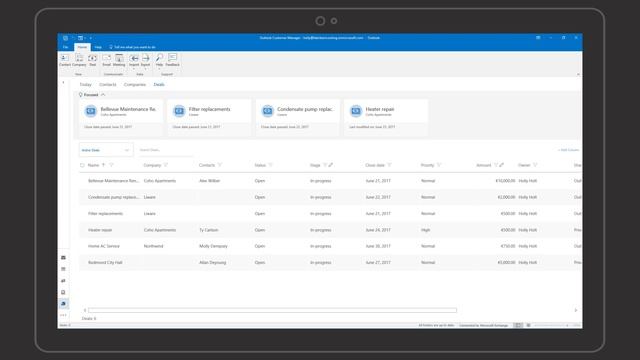Open the Bellevue Maintenance deal row
The height and width of the screenshot is (360, 640).
330,181
